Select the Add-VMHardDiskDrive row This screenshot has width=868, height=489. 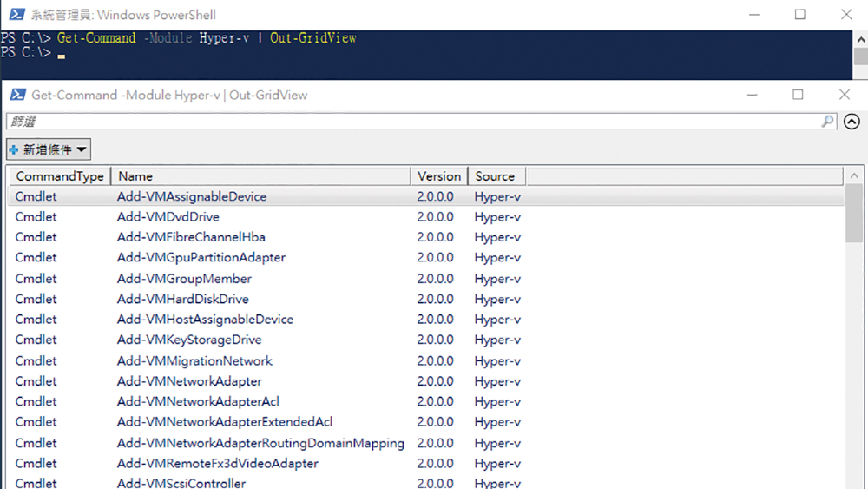click(x=426, y=299)
